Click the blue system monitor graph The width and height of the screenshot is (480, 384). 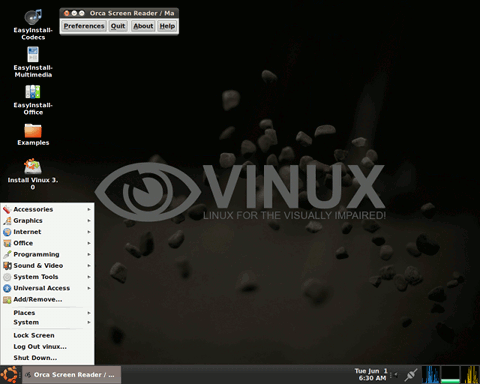[430, 375]
